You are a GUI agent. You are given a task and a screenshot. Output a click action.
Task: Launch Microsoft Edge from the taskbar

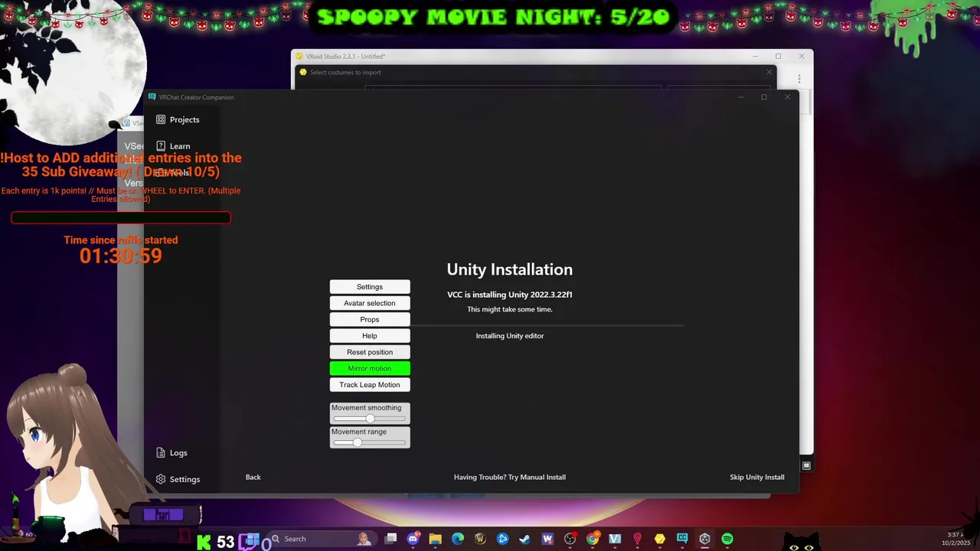point(458,539)
